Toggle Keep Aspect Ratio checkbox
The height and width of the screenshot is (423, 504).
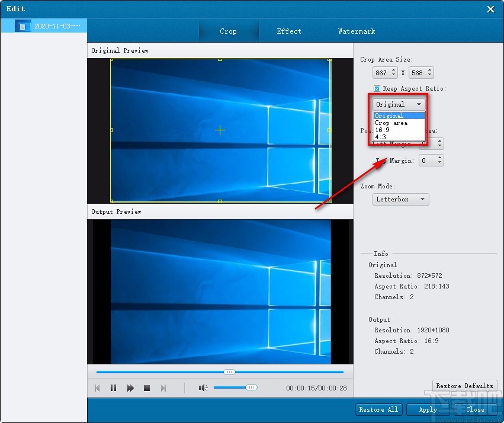click(x=377, y=88)
